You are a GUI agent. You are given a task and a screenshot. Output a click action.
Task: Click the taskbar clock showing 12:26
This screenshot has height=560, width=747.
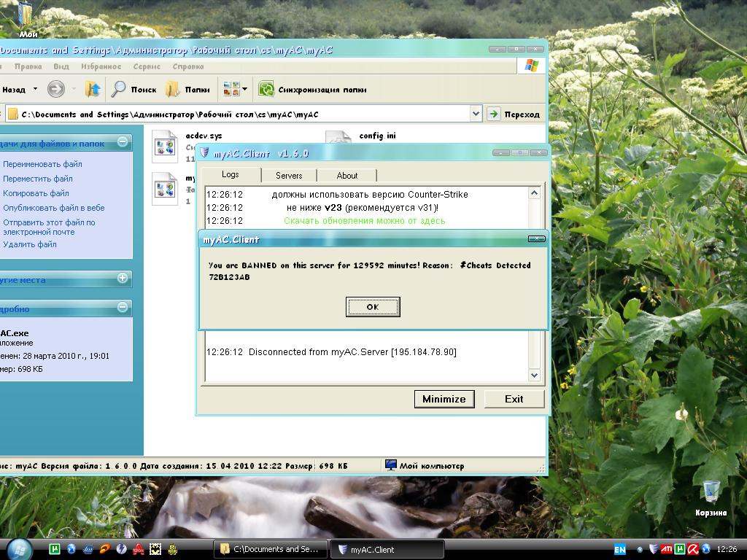727,550
